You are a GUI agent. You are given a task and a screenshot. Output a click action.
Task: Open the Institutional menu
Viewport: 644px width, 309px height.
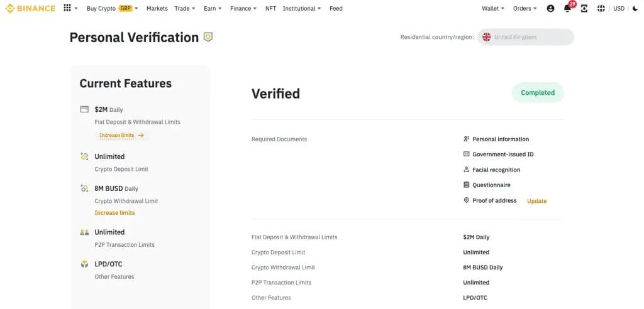tap(303, 8)
